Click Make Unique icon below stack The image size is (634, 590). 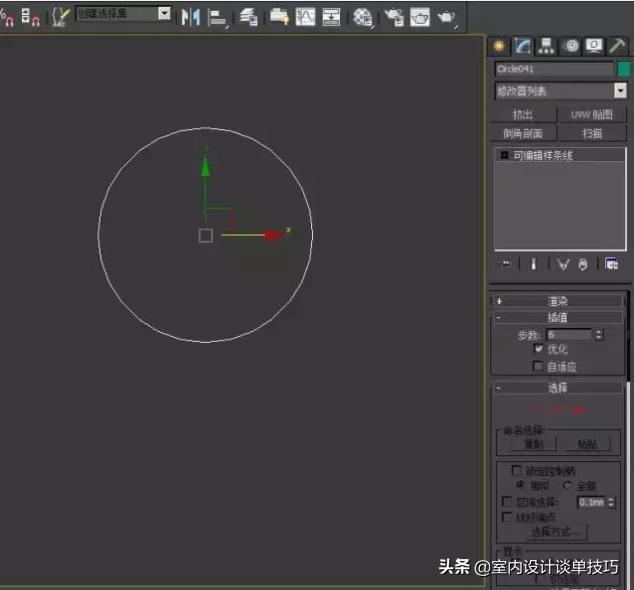point(563,264)
